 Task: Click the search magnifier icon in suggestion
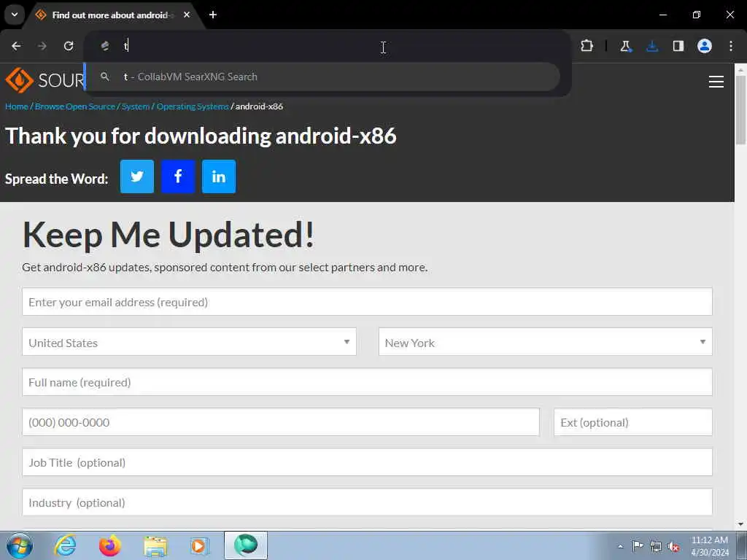tap(105, 76)
